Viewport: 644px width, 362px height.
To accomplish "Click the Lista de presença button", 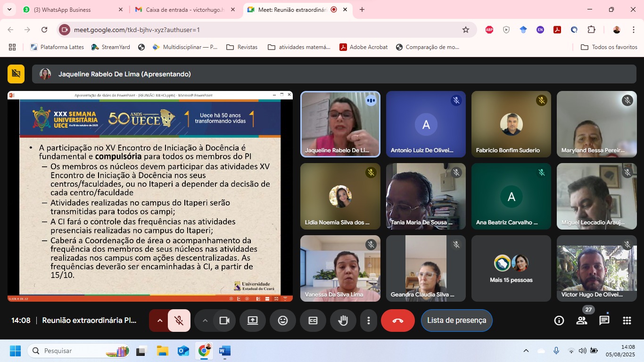I will [x=456, y=321].
